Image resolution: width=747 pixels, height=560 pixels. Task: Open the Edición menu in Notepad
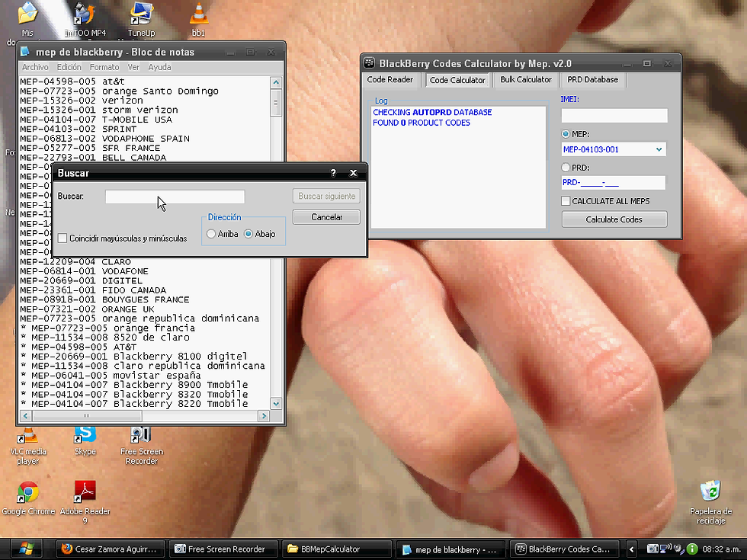point(69,67)
